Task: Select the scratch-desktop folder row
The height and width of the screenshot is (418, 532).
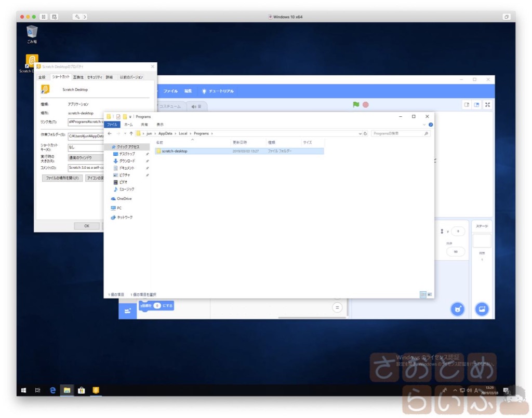Action: click(239, 151)
